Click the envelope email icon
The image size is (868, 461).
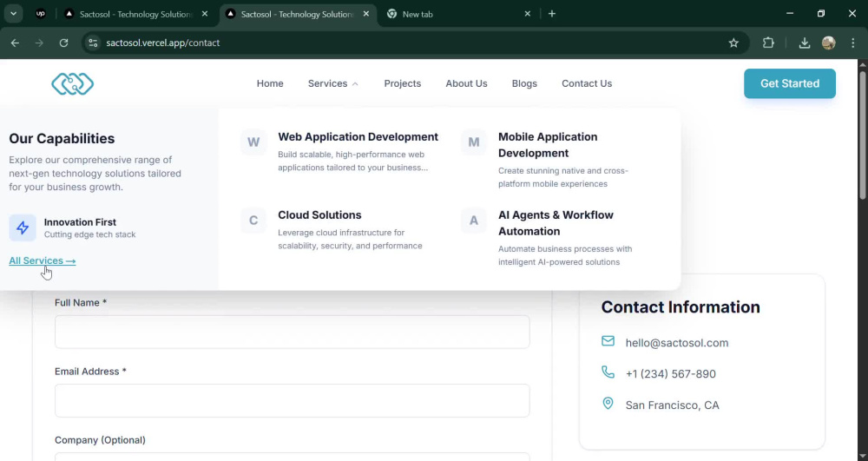pos(608,341)
